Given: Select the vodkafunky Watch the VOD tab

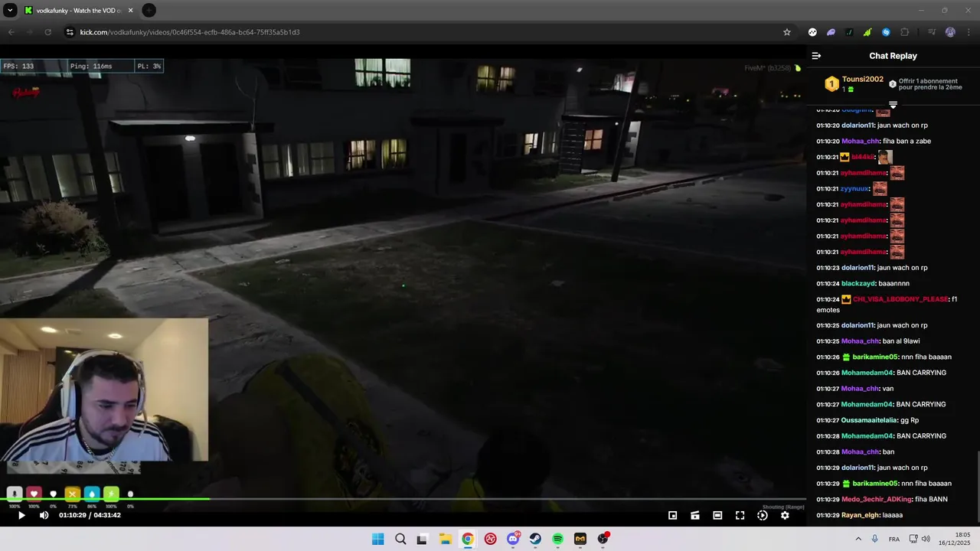Looking at the screenshot, I should [78, 10].
